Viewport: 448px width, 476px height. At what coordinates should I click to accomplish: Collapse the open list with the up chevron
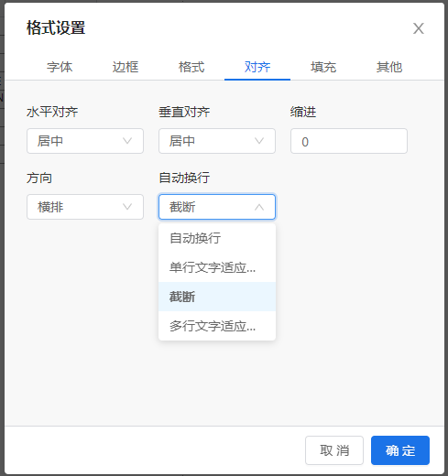pyautogui.click(x=259, y=207)
